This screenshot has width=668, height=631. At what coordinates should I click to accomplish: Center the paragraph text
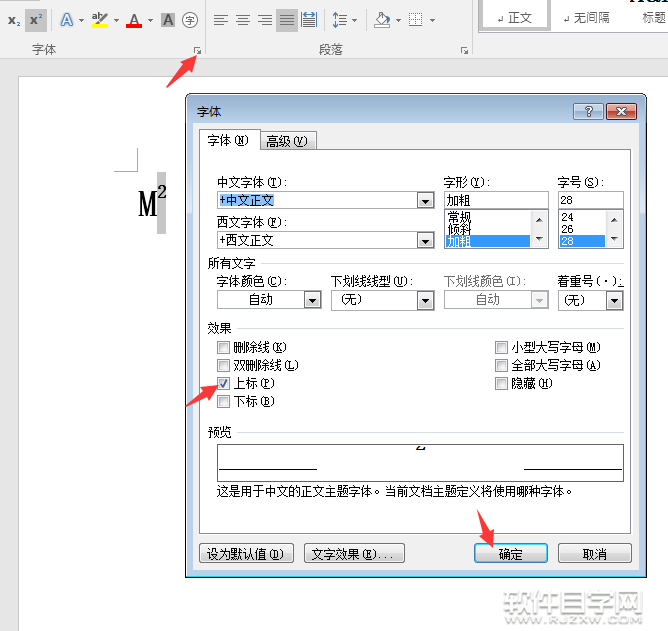coord(243,20)
